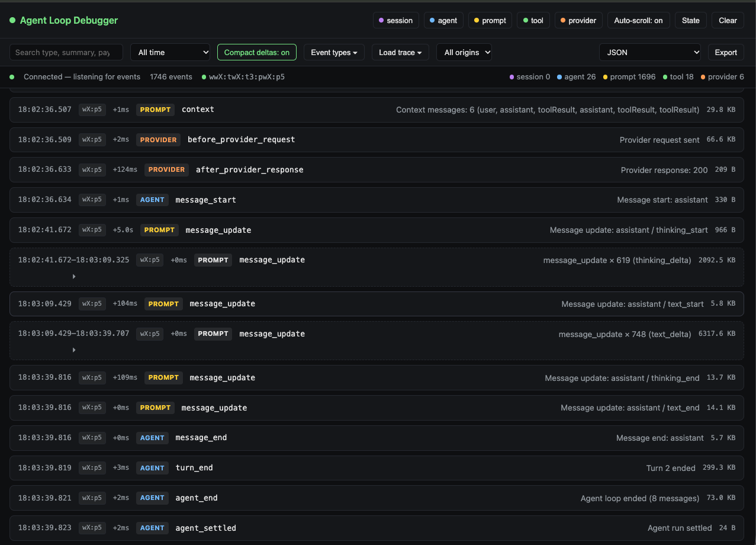Click the 18:02:36.507 timestamp
This screenshot has height=545, width=756.
click(x=44, y=110)
